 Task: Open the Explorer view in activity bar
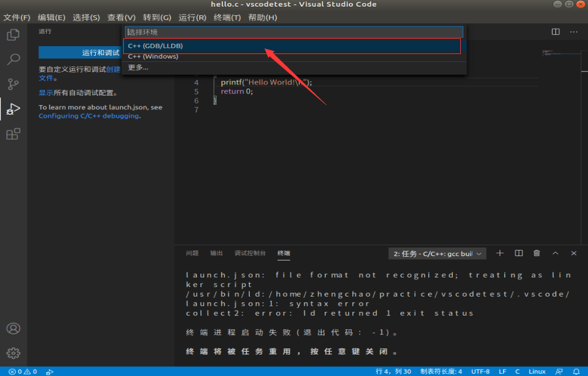[x=13, y=35]
